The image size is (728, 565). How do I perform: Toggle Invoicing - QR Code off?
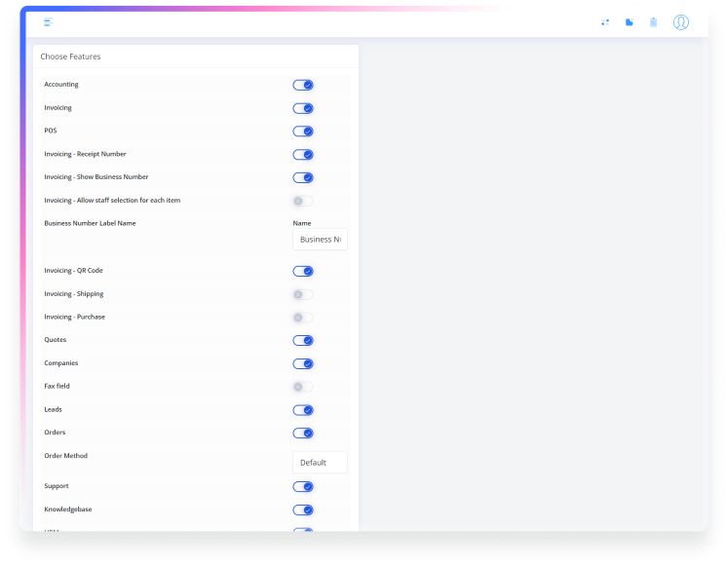tap(303, 271)
